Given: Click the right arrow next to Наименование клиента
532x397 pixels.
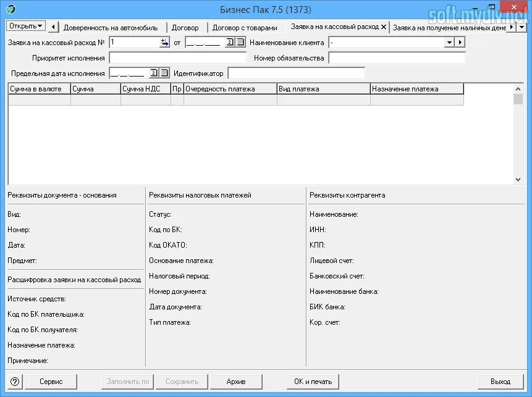Looking at the screenshot, I should (x=460, y=43).
